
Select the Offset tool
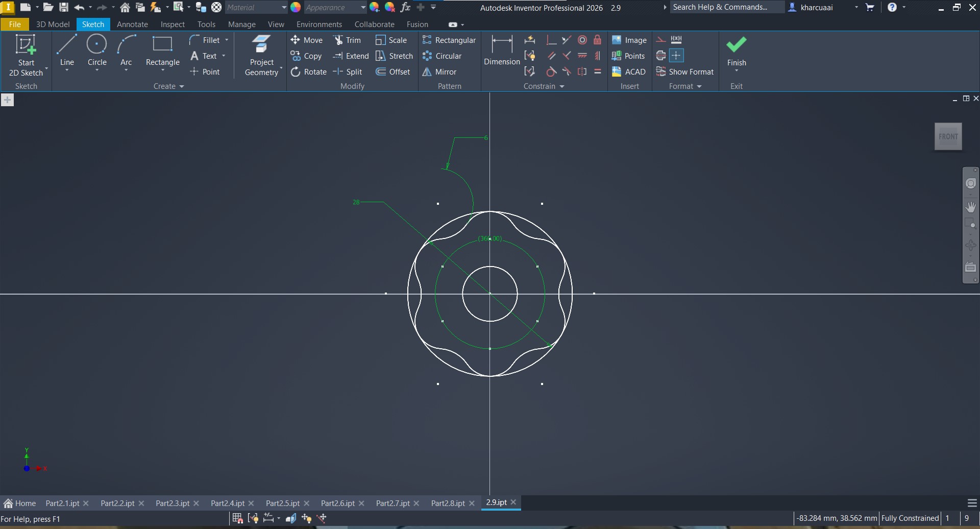pos(393,72)
